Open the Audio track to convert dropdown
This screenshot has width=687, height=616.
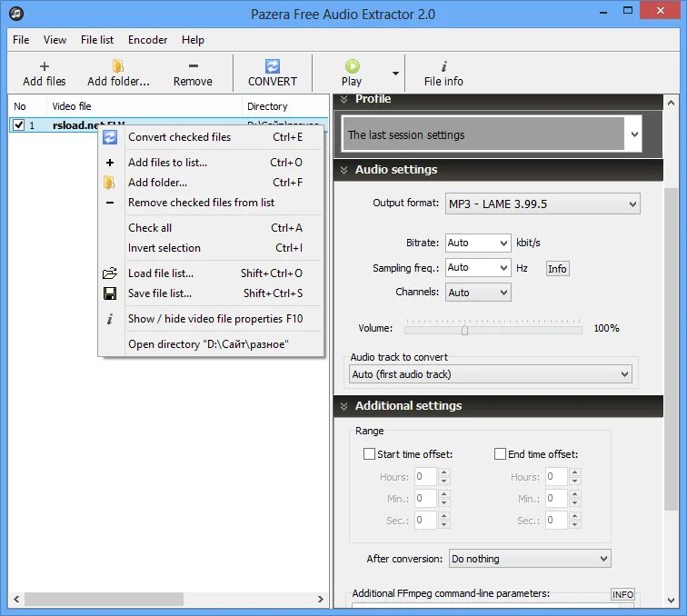pos(491,374)
